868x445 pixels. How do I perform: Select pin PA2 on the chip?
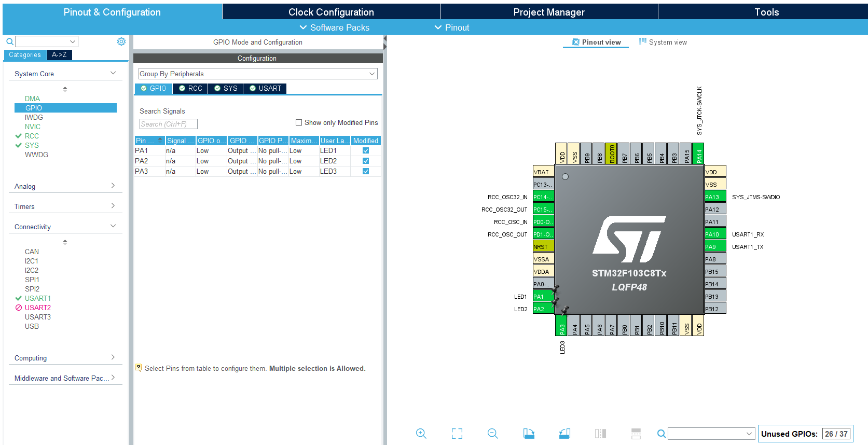point(543,309)
